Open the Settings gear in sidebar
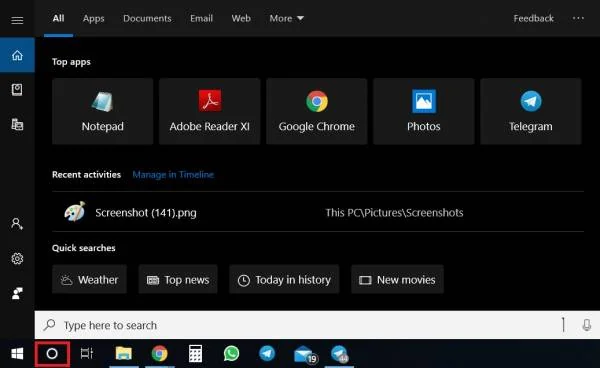Screen dimensions: 600x368 pos(17,259)
